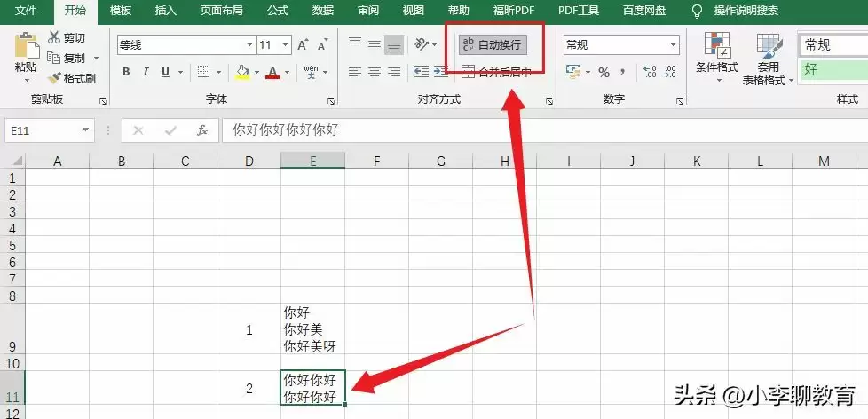Switch to the Page Layout (页面布局) tab
This screenshot has height=419, width=868.
coord(221,11)
